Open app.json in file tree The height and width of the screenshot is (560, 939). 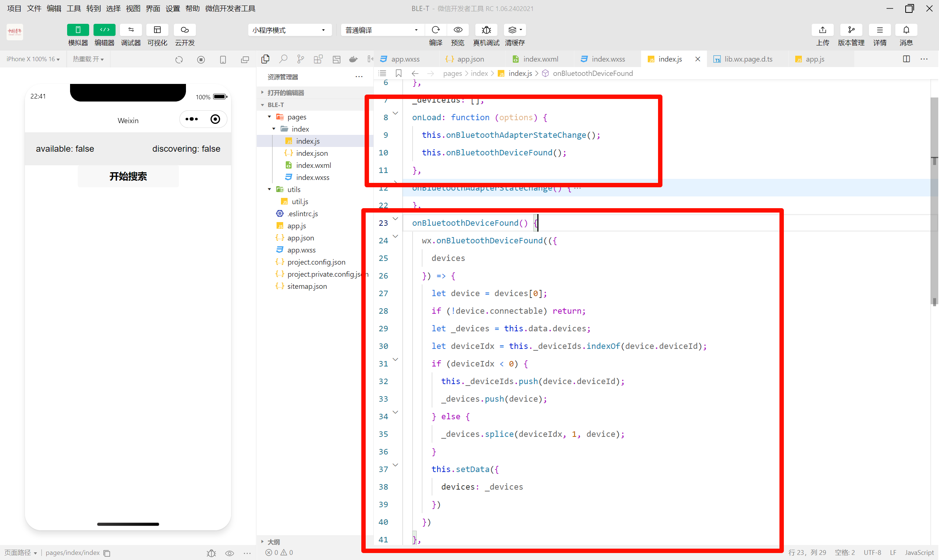point(300,238)
